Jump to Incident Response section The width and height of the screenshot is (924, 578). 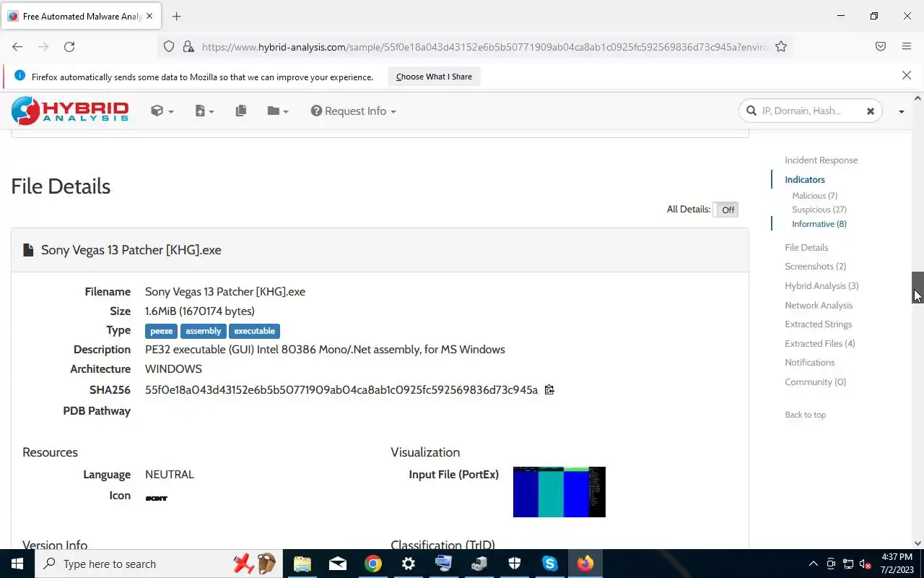point(821,160)
